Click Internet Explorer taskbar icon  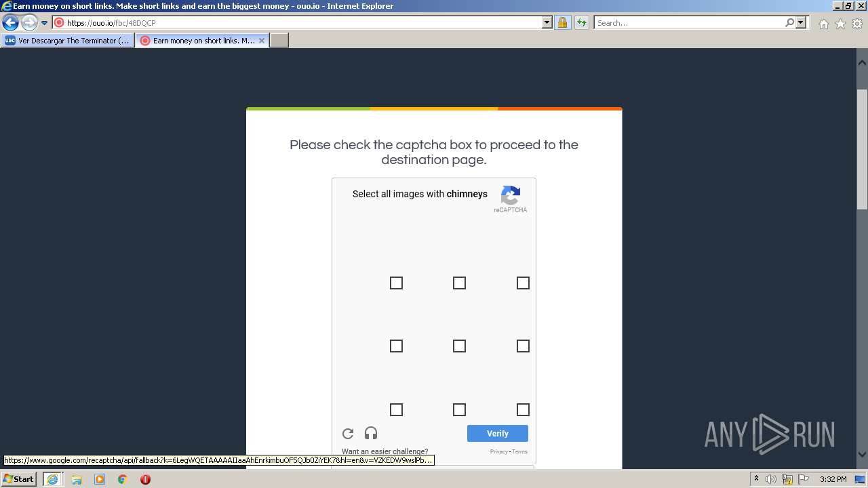pyautogui.click(x=52, y=479)
